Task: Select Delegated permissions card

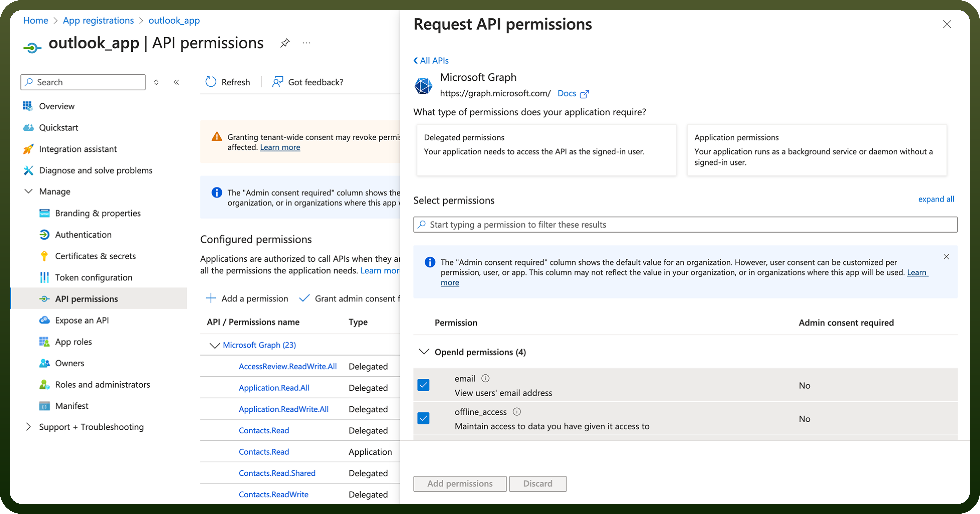Action: pyautogui.click(x=547, y=150)
